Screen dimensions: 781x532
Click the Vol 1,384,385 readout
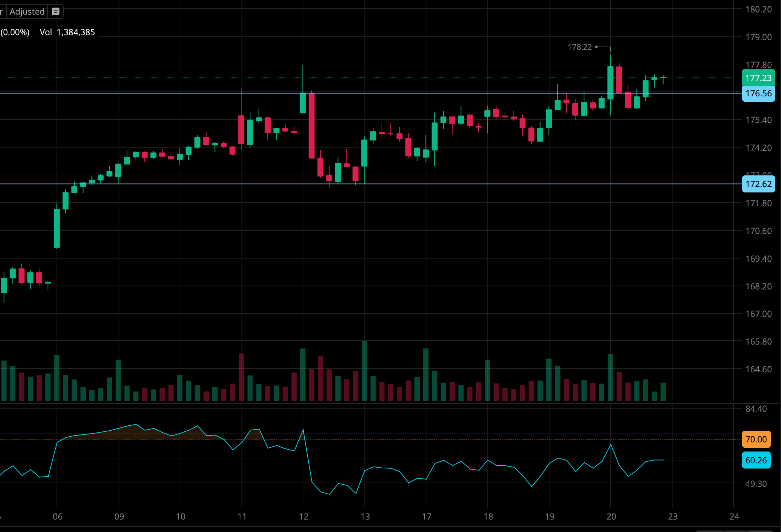click(x=67, y=32)
